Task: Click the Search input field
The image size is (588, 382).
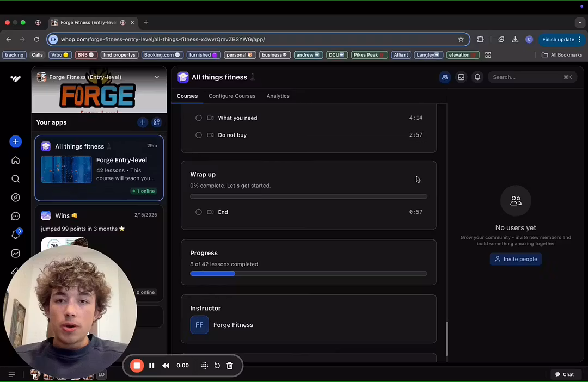Action: (x=525, y=77)
